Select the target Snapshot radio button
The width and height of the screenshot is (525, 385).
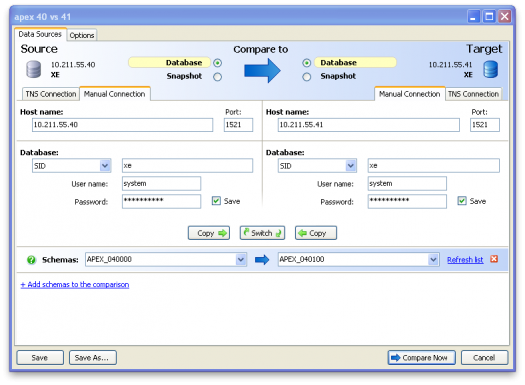(306, 77)
